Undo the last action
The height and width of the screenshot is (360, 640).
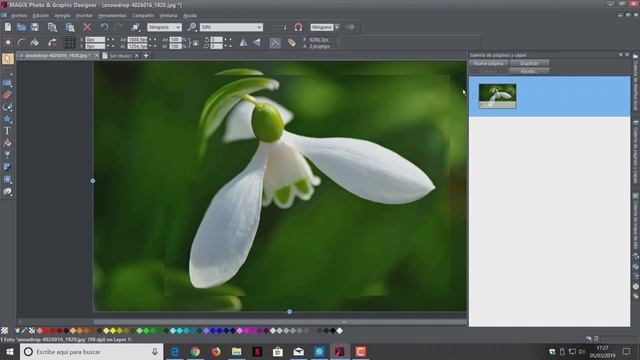pos(104,27)
